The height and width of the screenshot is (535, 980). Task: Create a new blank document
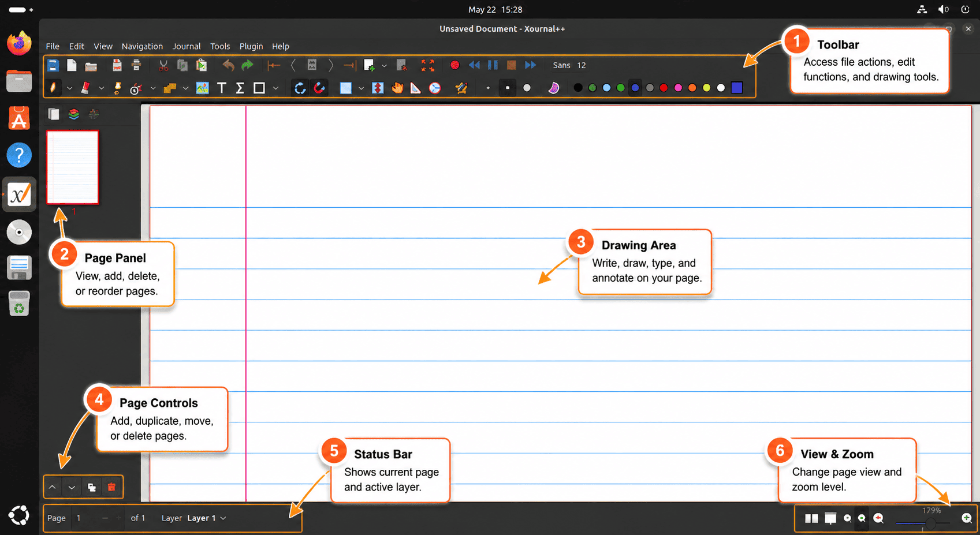click(72, 65)
